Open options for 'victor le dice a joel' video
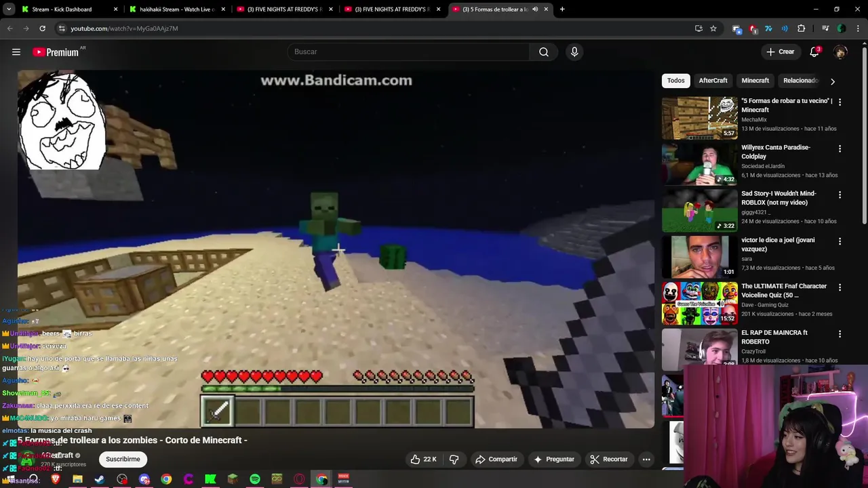Image resolution: width=868 pixels, height=488 pixels. 840,241
